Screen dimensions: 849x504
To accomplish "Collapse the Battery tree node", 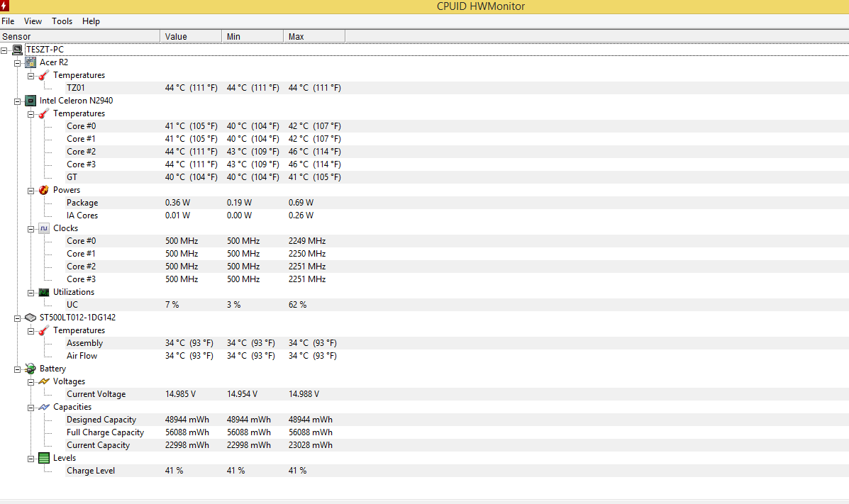I will click(x=18, y=369).
